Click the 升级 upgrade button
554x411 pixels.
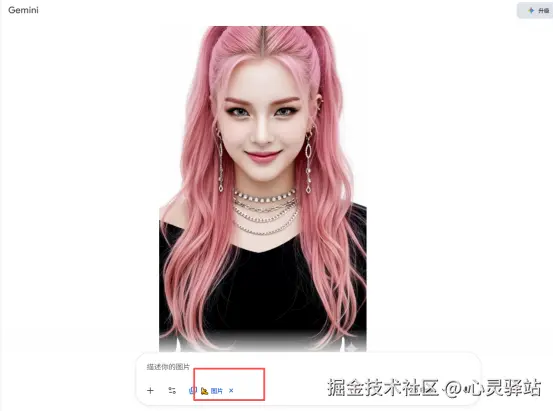coord(535,10)
